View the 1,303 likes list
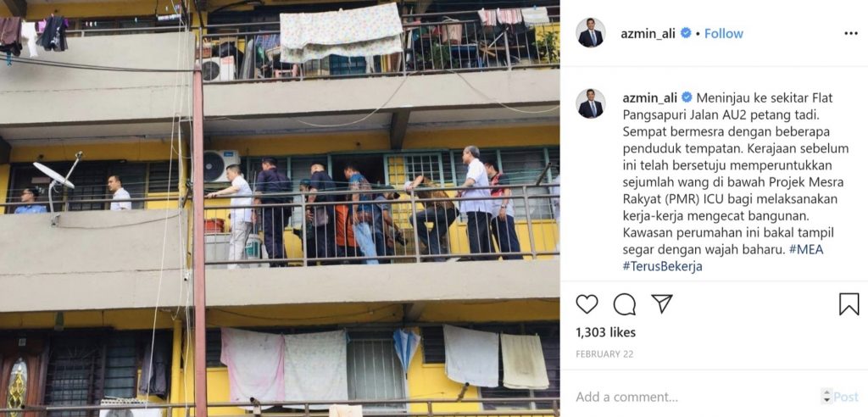The image size is (868, 417). (605, 332)
